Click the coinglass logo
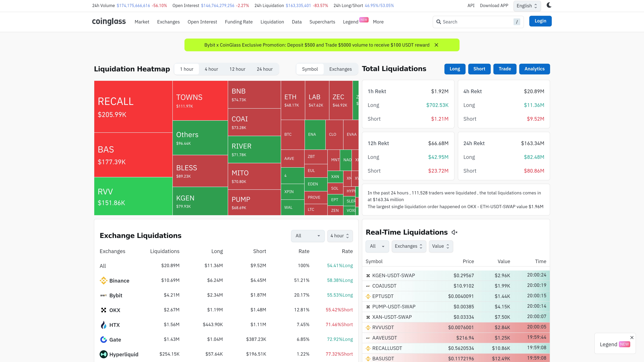The width and height of the screenshot is (644, 362). click(x=109, y=21)
